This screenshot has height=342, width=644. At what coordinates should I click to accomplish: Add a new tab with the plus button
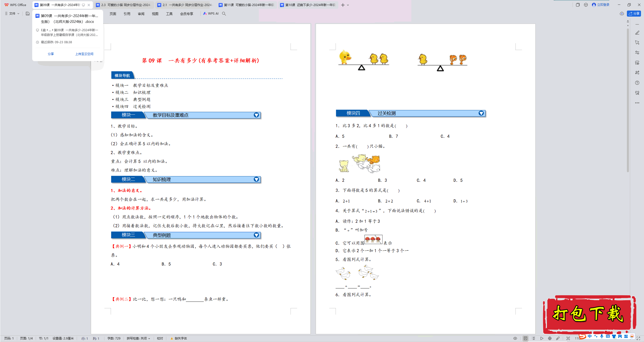[x=343, y=5]
